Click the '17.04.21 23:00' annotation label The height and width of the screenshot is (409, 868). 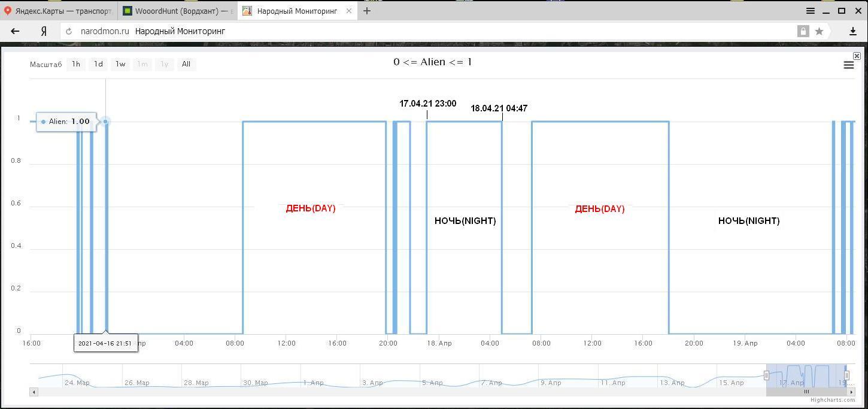tap(428, 104)
